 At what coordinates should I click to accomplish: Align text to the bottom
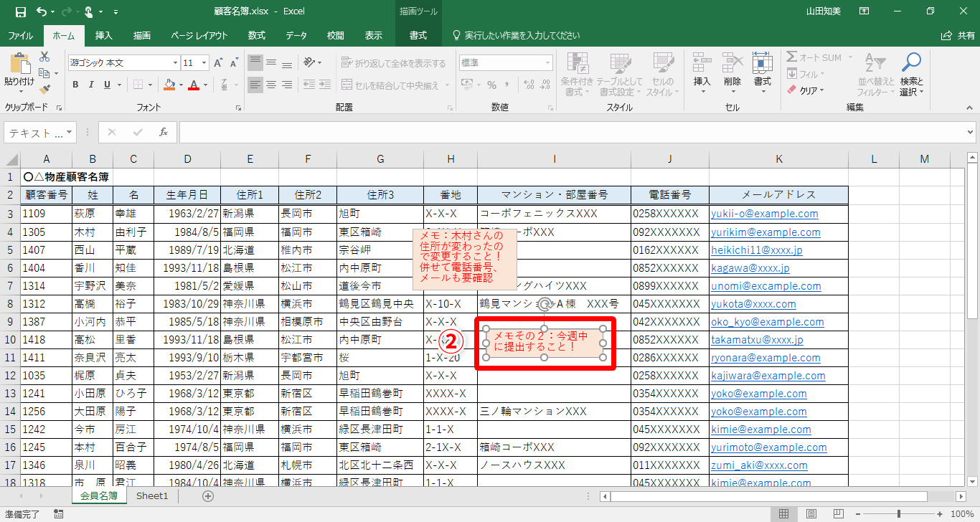(x=287, y=63)
